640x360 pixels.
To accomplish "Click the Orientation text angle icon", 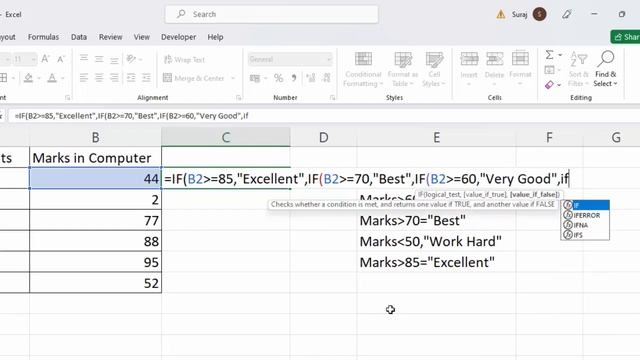I will 131,59.
